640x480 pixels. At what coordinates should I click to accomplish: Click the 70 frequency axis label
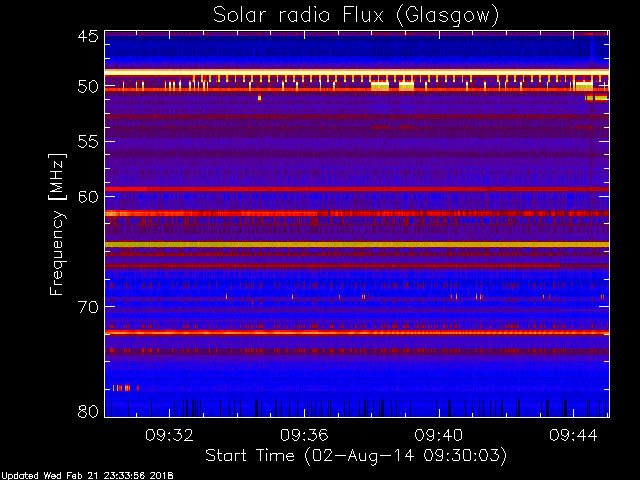[x=88, y=307]
